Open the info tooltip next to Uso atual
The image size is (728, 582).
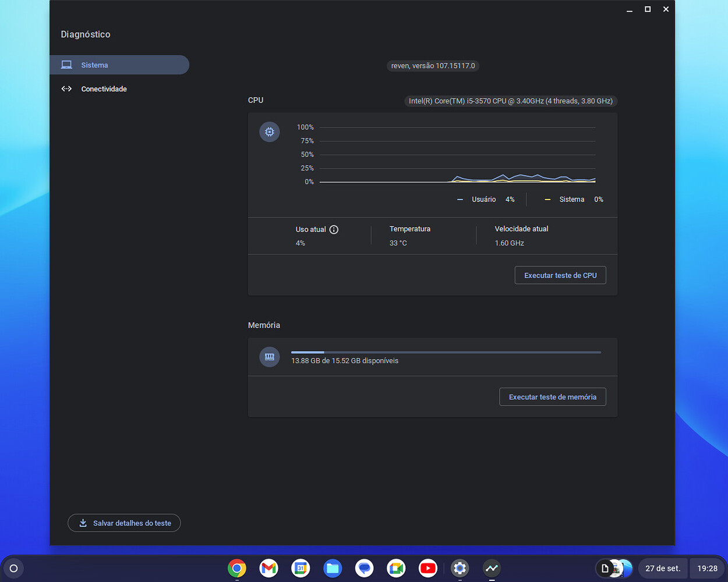(x=333, y=229)
